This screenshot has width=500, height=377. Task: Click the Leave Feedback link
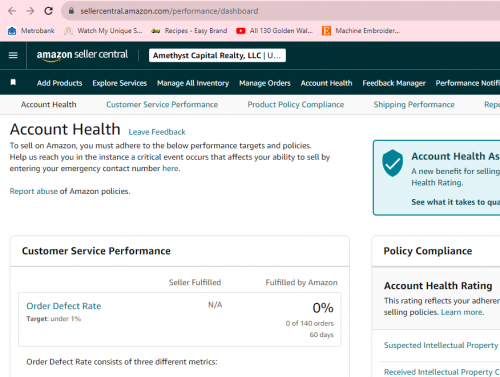pos(157,132)
